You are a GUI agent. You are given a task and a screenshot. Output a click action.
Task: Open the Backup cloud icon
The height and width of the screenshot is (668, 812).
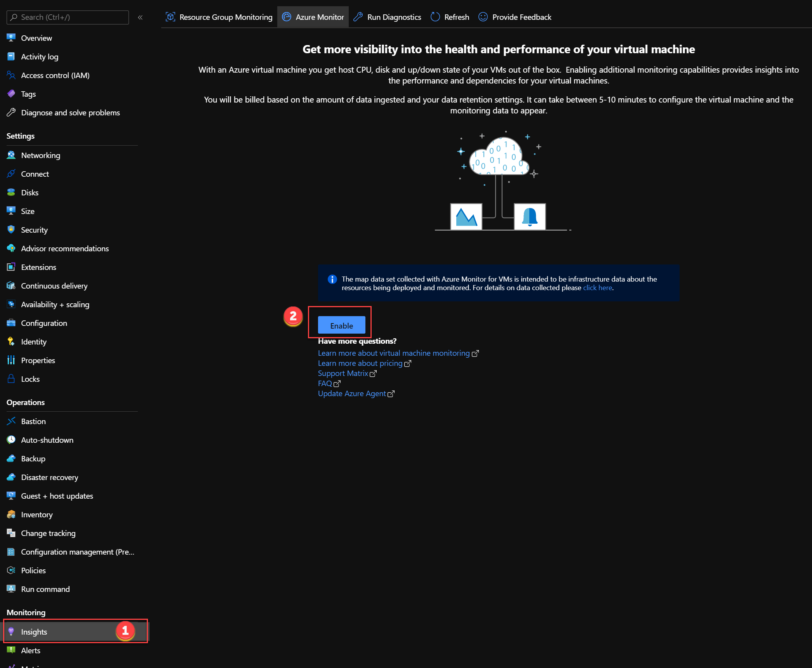click(11, 458)
